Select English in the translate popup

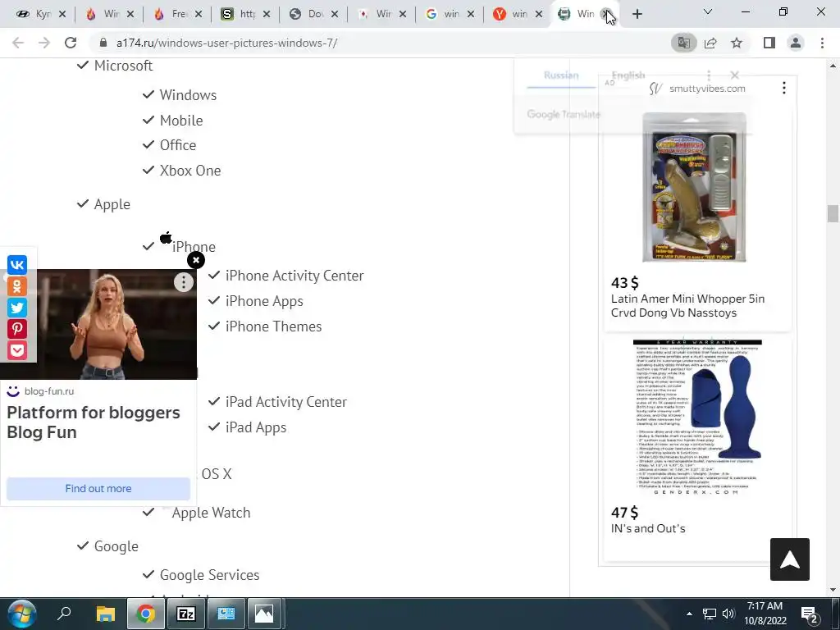point(628,75)
